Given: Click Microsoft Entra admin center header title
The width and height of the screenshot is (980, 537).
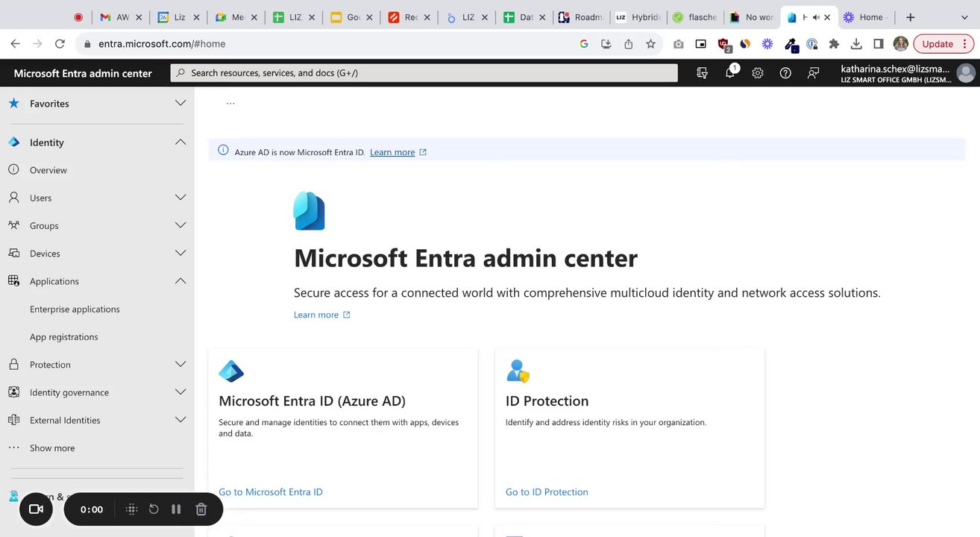Looking at the screenshot, I should point(83,73).
